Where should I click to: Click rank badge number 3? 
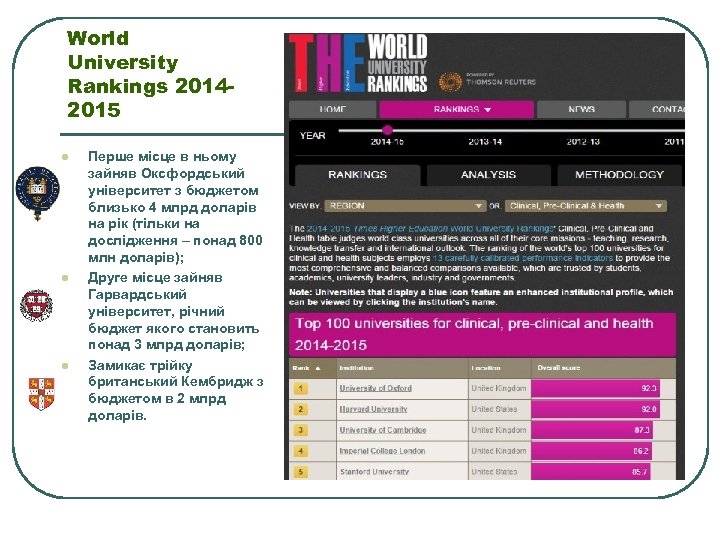[x=301, y=430]
